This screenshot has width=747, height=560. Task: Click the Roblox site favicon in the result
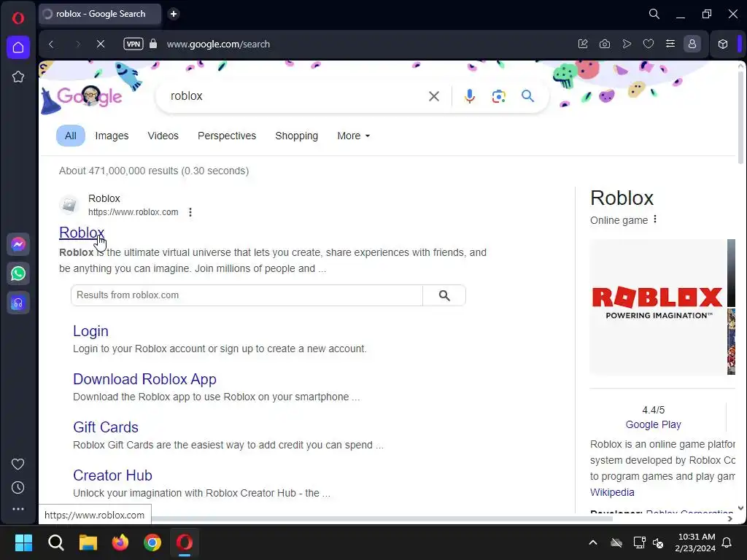pyautogui.click(x=69, y=205)
